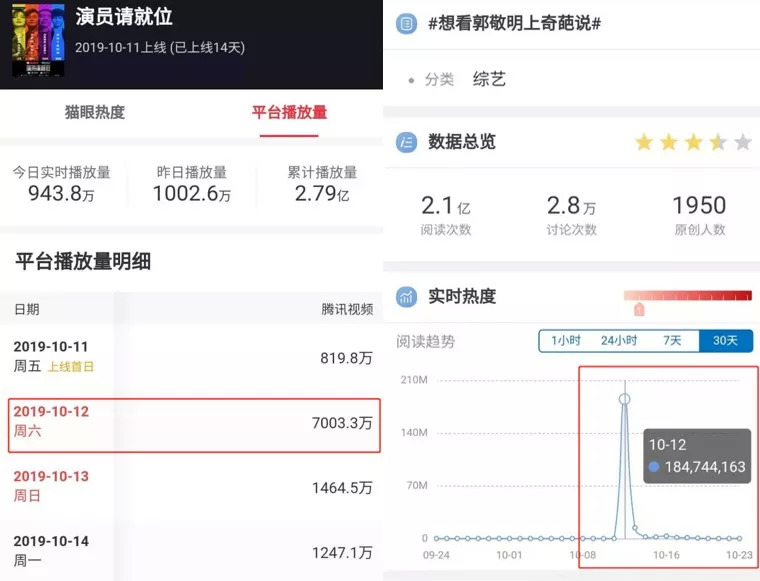Click the 日期 column header

(27, 309)
